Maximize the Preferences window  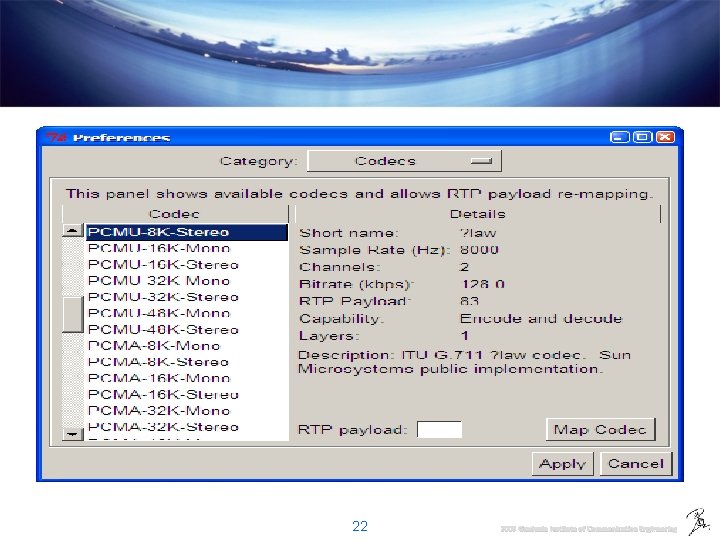pyautogui.click(x=642, y=137)
